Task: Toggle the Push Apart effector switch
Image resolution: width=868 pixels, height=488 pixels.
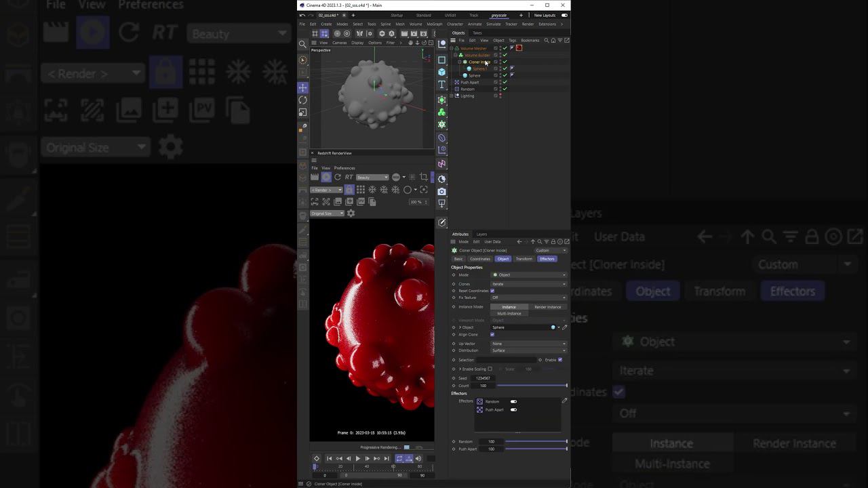Action: [513, 409]
